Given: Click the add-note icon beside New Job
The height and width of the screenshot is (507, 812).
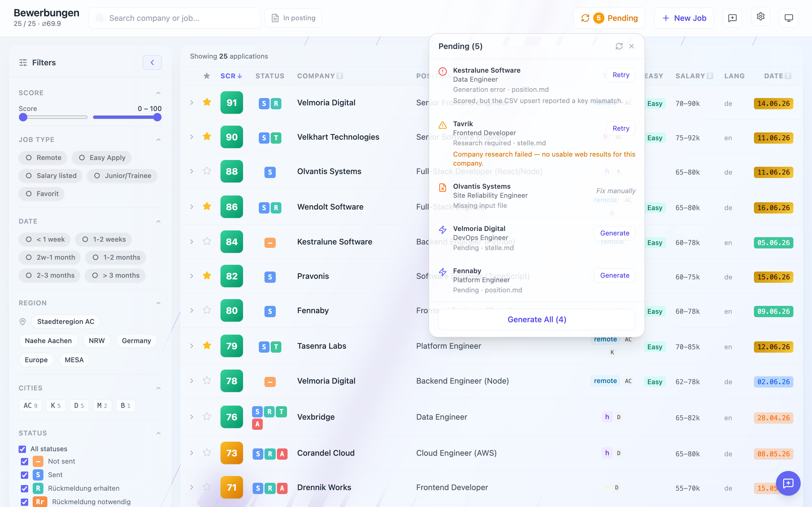Looking at the screenshot, I should coord(732,18).
